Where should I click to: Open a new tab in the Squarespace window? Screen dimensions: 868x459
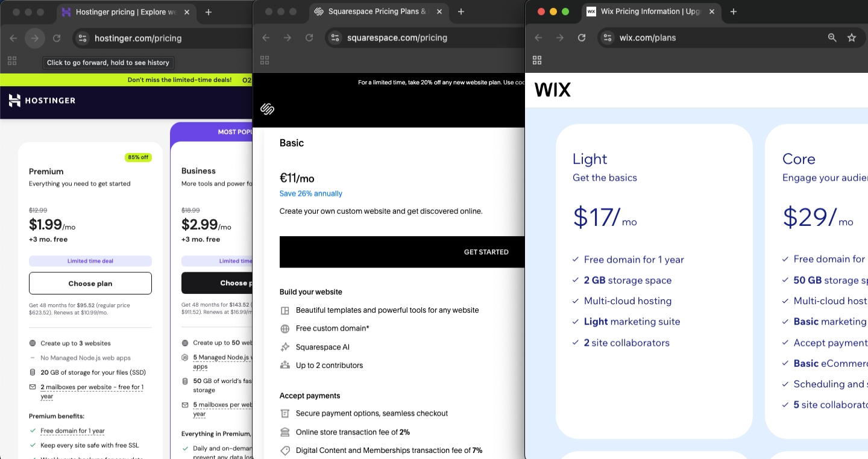click(x=461, y=11)
